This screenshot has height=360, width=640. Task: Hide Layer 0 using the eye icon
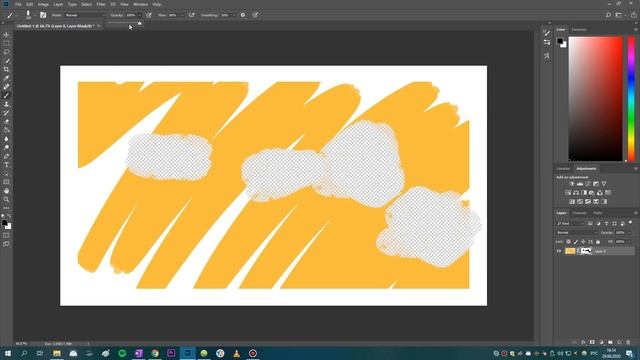tap(559, 251)
